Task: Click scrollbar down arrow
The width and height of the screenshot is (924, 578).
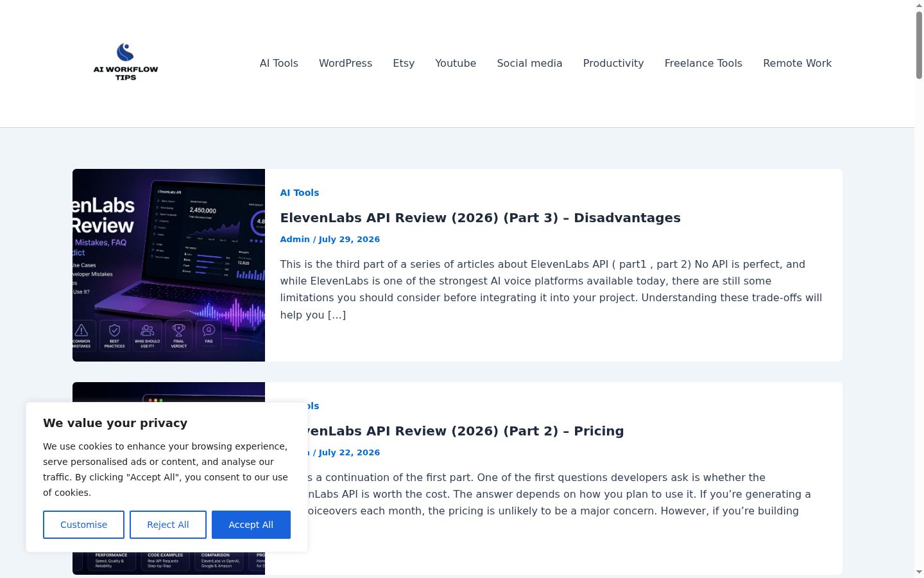Action: point(919,572)
